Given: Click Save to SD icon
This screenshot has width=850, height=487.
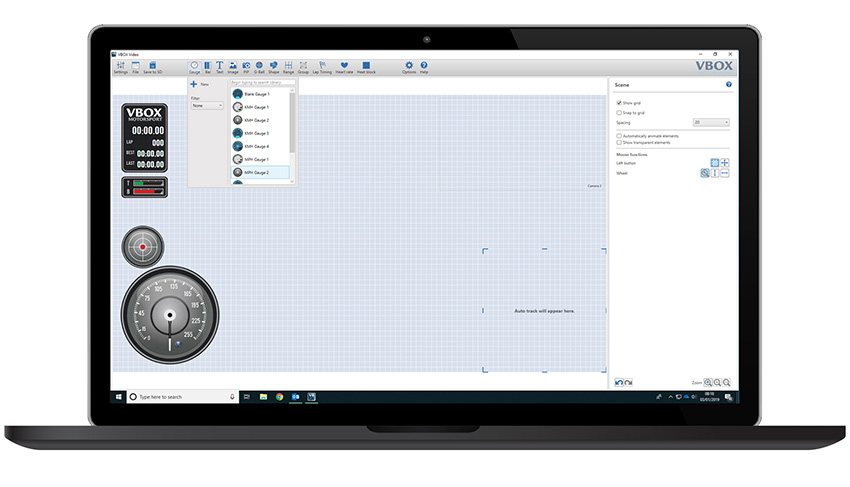Looking at the screenshot, I should tap(153, 67).
